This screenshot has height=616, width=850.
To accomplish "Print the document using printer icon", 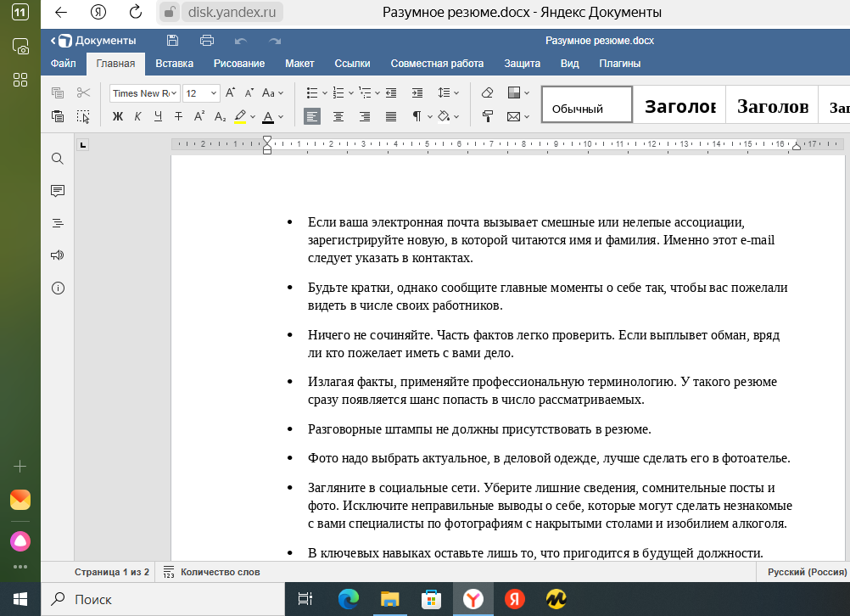I will (206, 40).
